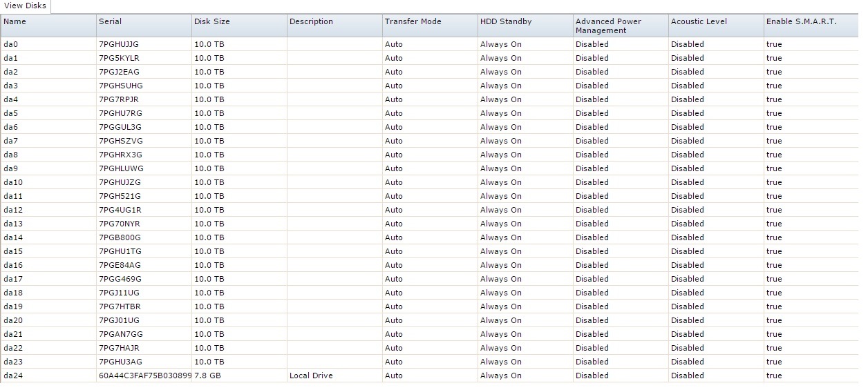The width and height of the screenshot is (868, 390).
Task: Select the da19 disk row name
Action: pyautogui.click(x=14, y=306)
